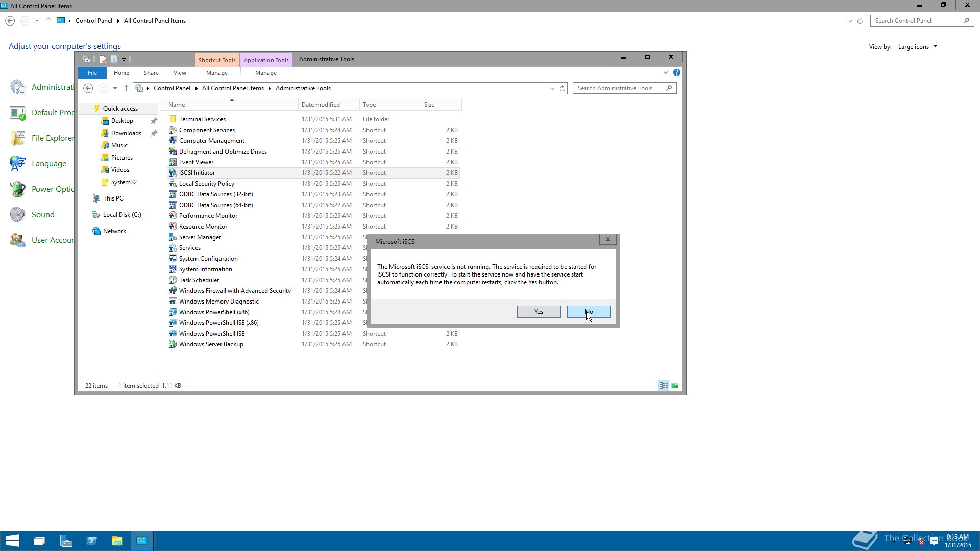Select Local Disk (C:) in navigation pane
980x551 pixels.
click(x=121, y=215)
